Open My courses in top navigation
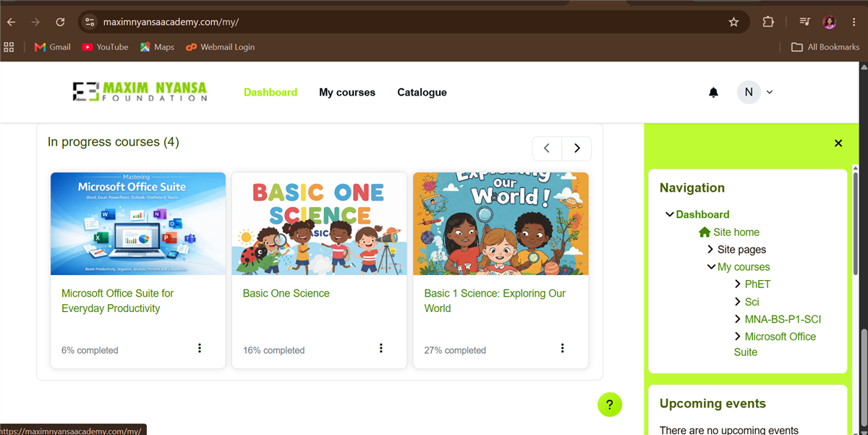This screenshot has height=435, width=868. click(x=347, y=93)
